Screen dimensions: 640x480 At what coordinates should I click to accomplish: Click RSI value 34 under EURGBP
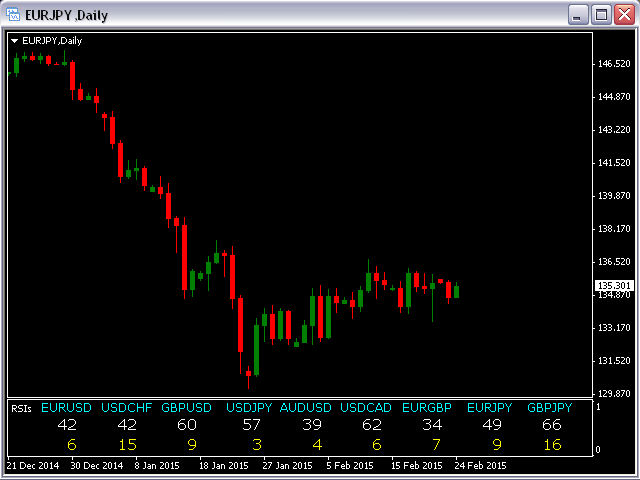tap(432, 425)
